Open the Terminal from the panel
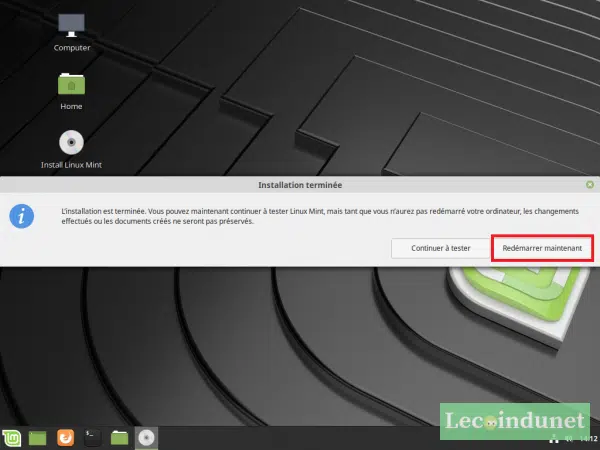 93,438
